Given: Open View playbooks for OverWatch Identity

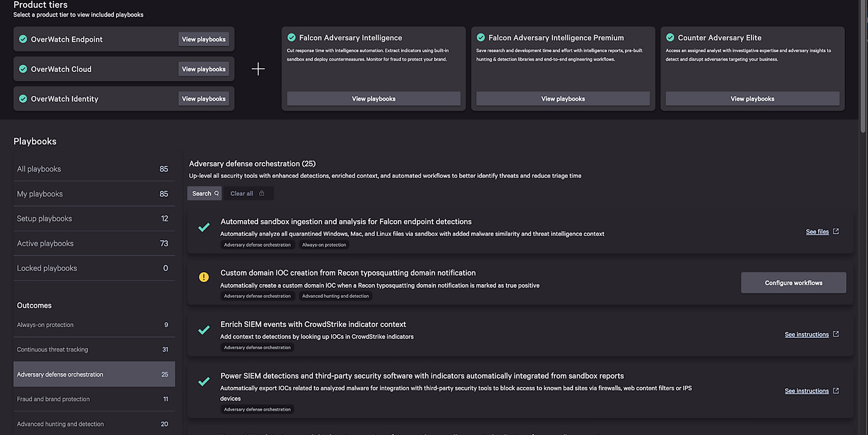Looking at the screenshot, I should click(x=204, y=99).
